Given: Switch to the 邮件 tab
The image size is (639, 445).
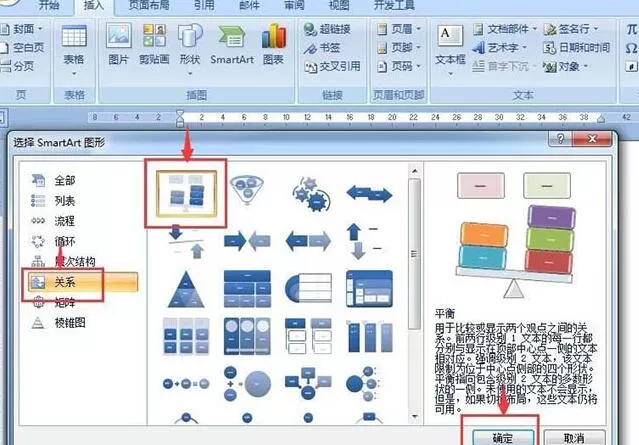Looking at the screenshot, I should pyautogui.click(x=249, y=5).
